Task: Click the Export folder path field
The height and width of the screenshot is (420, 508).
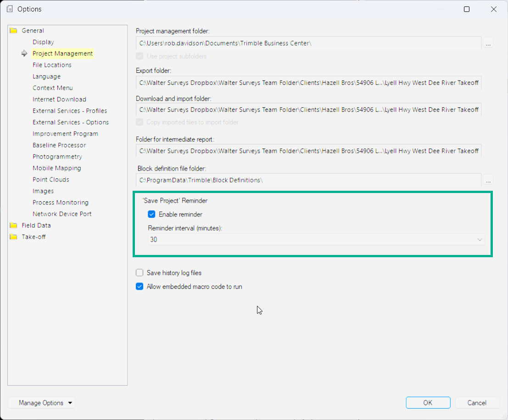Action: pyautogui.click(x=308, y=83)
